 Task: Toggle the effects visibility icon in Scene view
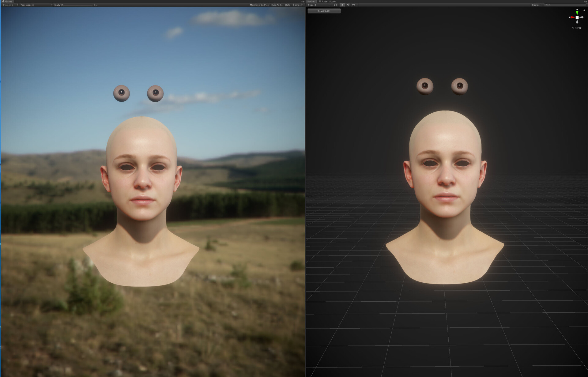coord(352,5)
